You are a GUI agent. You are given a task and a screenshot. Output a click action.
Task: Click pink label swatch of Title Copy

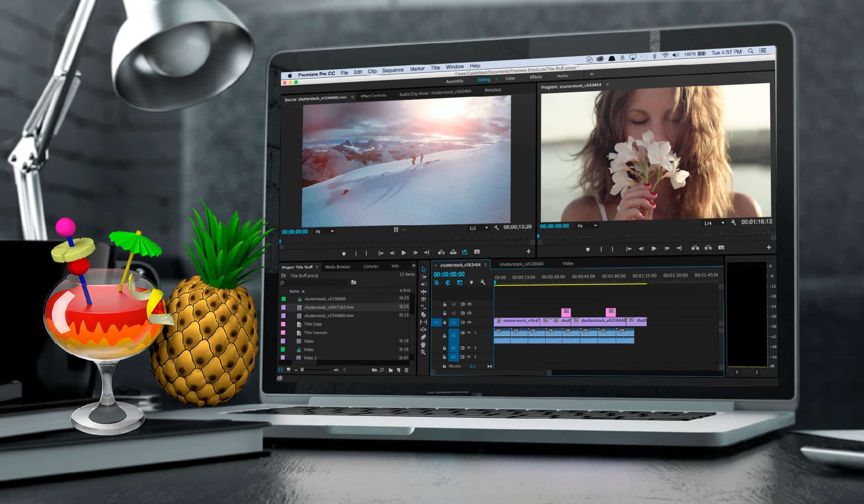[283, 324]
